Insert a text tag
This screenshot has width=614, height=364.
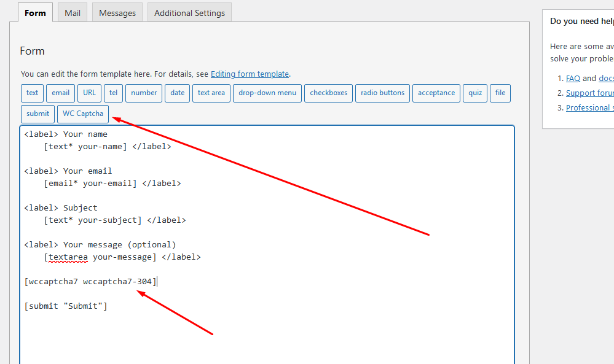[32, 93]
